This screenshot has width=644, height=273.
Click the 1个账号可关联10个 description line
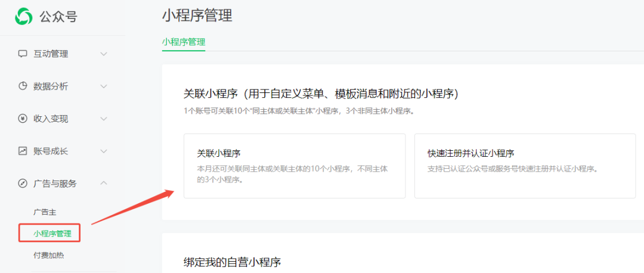click(299, 111)
